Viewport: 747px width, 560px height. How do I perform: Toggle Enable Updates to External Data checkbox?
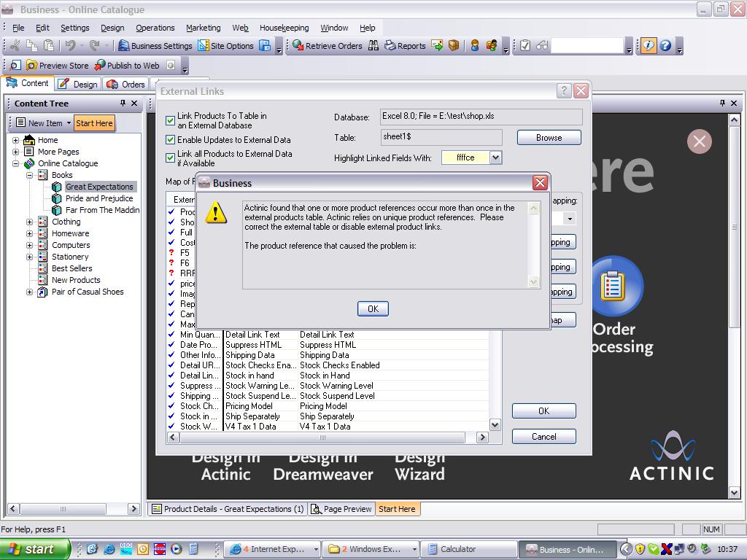(x=171, y=140)
